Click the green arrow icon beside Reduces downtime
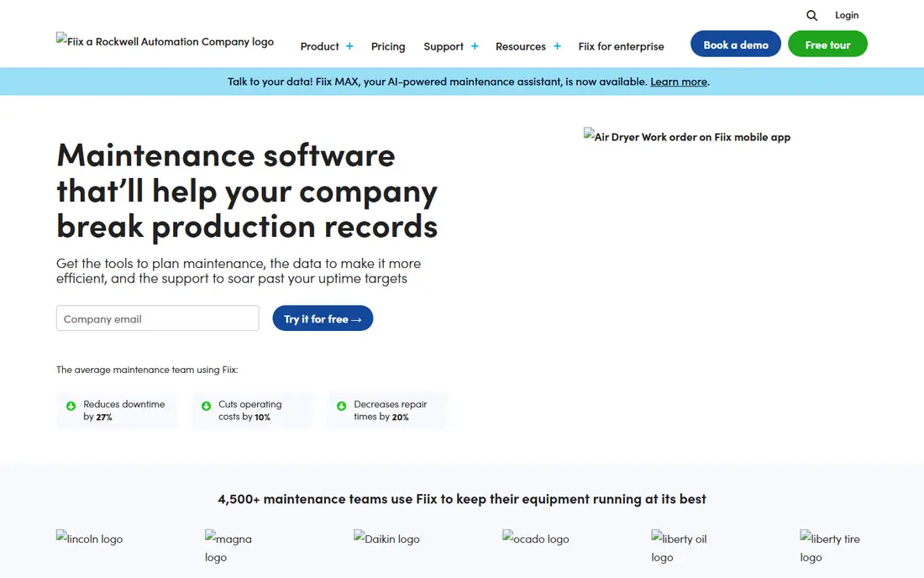The image size is (924, 578). click(x=71, y=406)
